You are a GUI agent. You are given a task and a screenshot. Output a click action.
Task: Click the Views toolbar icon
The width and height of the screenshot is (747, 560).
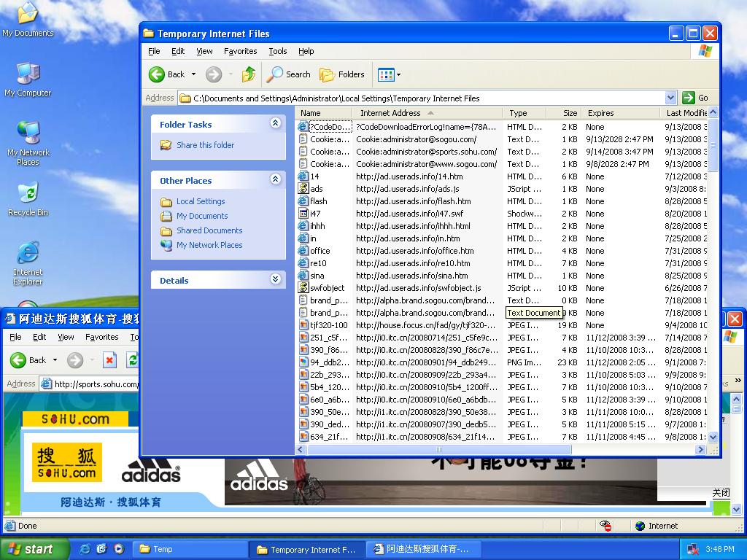click(x=386, y=74)
